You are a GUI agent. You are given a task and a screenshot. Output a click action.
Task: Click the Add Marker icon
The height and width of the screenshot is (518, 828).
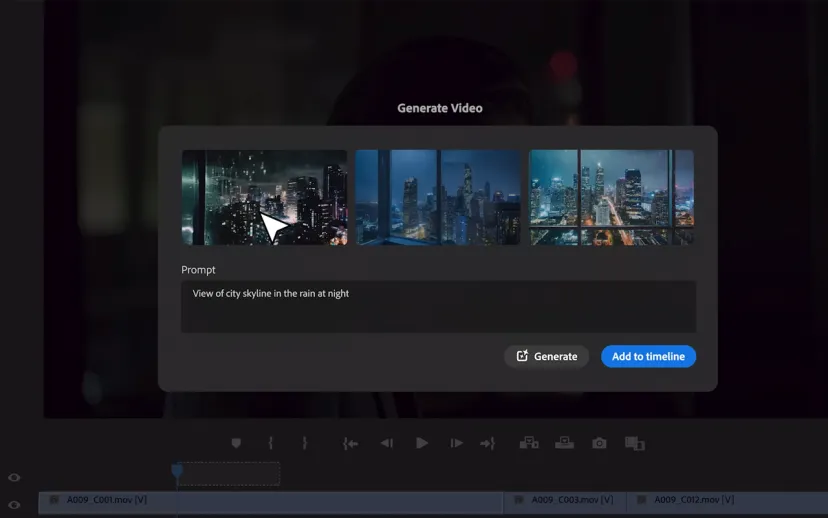click(236, 443)
